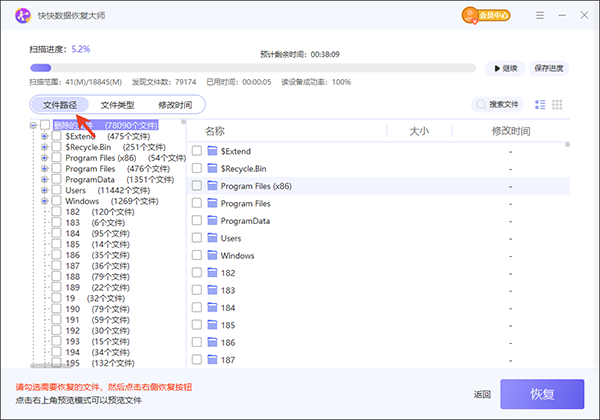The height and width of the screenshot is (420, 600).
Task: Switch to grid thumbnail view mode
Action: tap(557, 104)
